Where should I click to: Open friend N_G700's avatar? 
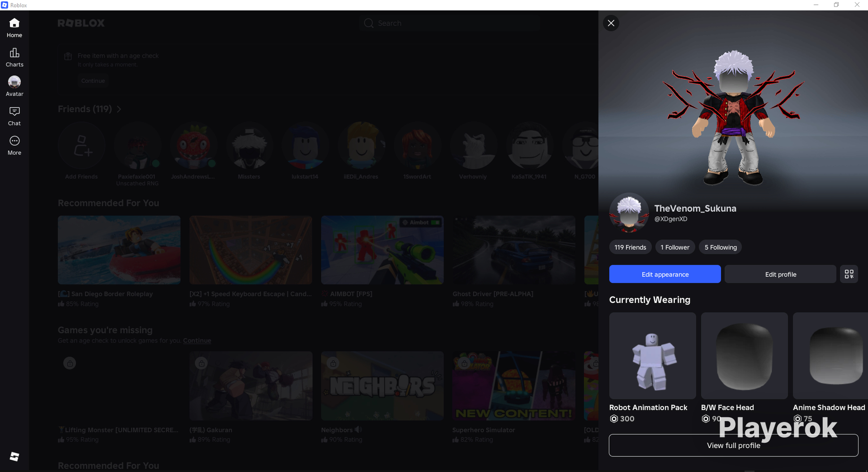(580, 145)
